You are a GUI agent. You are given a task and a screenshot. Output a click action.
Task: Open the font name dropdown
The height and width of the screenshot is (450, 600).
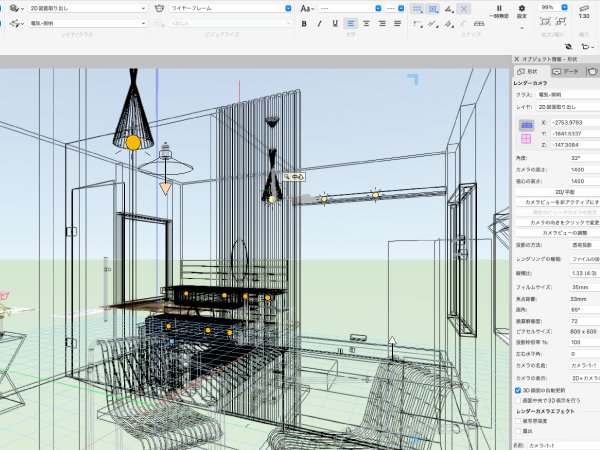pos(350,8)
